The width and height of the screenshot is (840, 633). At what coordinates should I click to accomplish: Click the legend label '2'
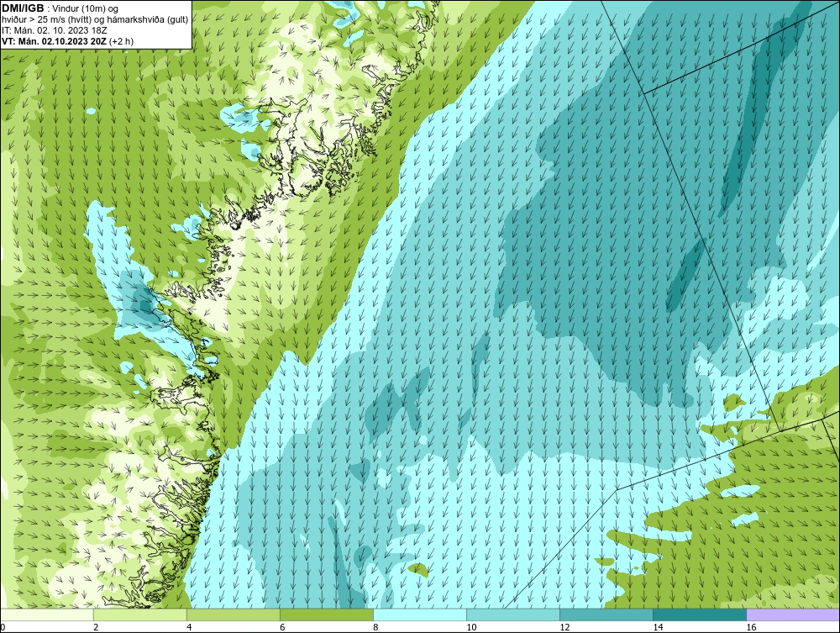tap(96, 627)
